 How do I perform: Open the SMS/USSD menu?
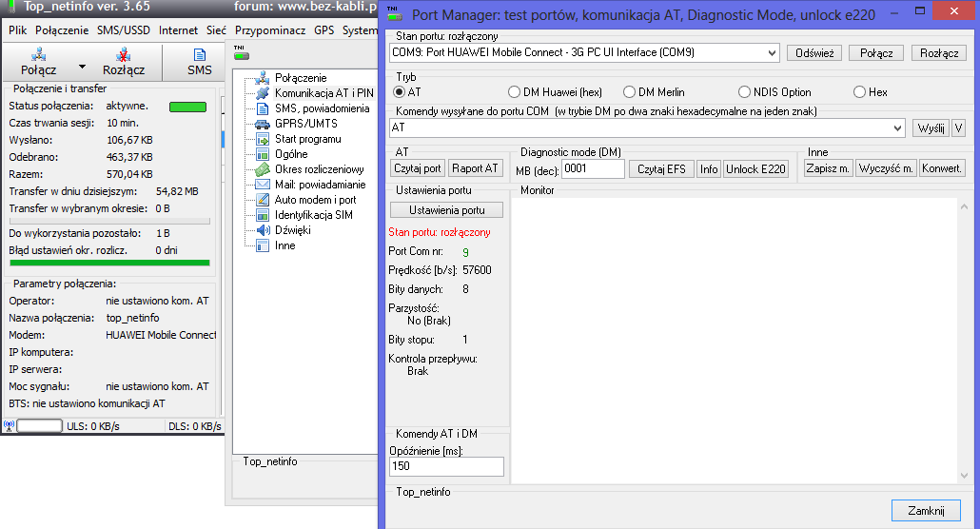125,30
